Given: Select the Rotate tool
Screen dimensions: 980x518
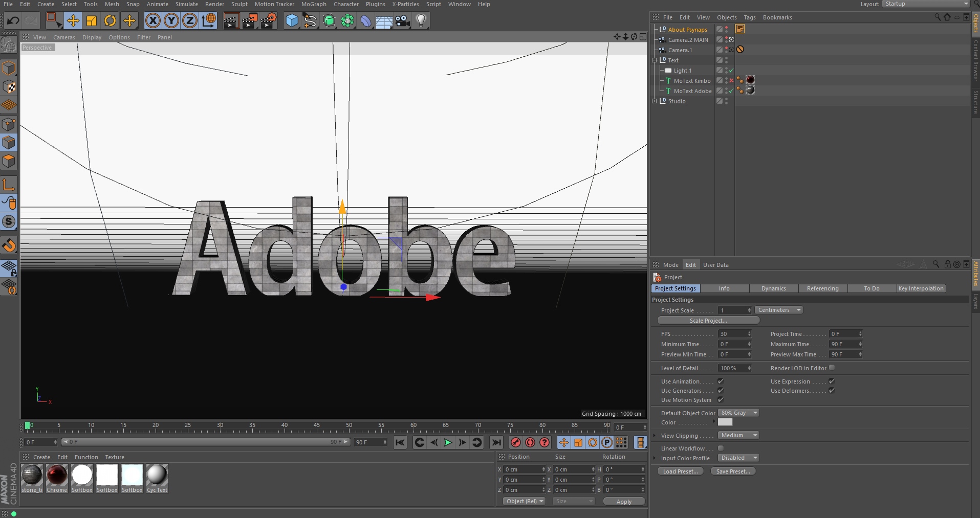Looking at the screenshot, I should click(110, 21).
